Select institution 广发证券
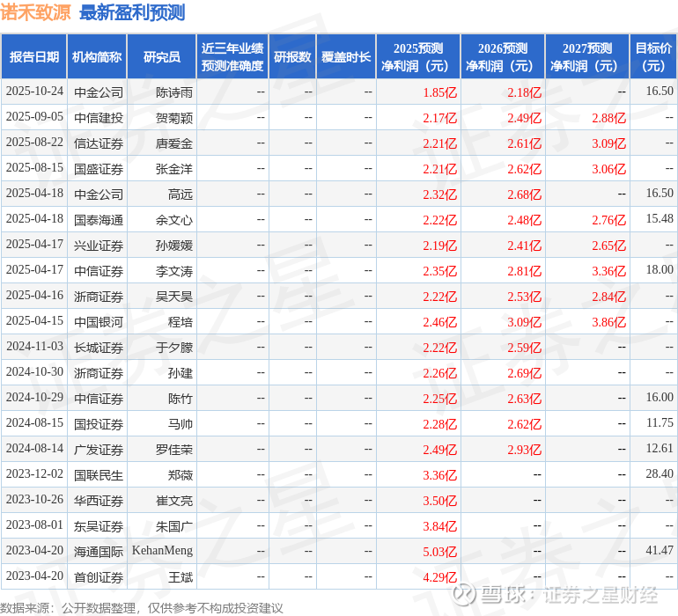The width and height of the screenshot is (678, 616). [99, 449]
